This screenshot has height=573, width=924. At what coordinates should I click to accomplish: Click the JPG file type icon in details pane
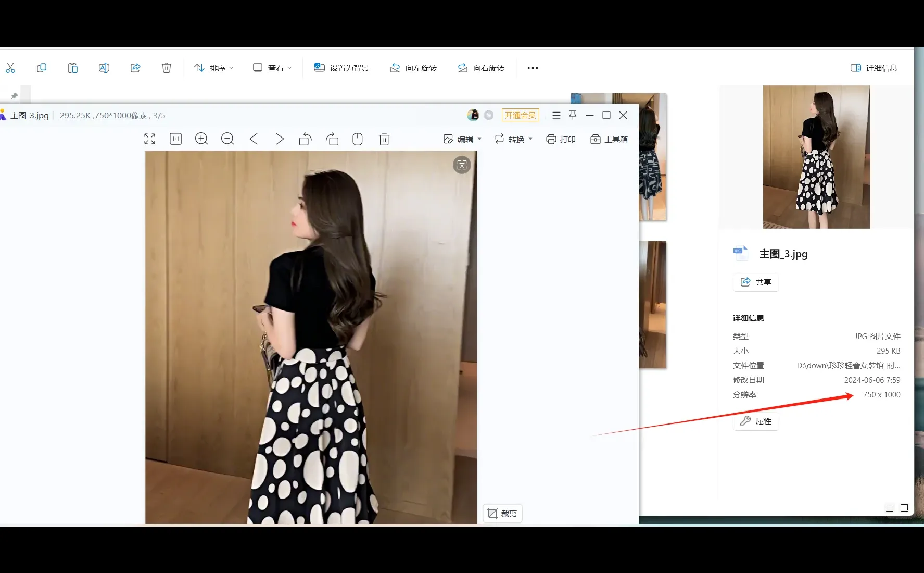[740, 253]
